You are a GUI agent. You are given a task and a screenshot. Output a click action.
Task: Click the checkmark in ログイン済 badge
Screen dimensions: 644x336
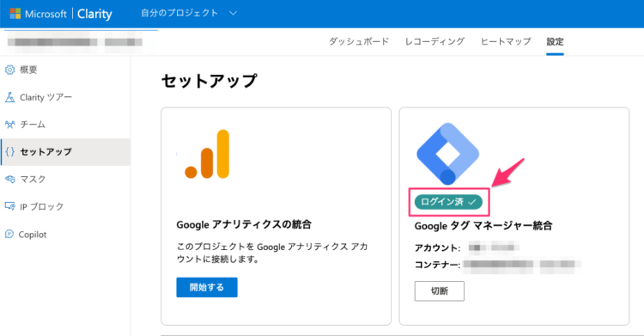point(472,202)
